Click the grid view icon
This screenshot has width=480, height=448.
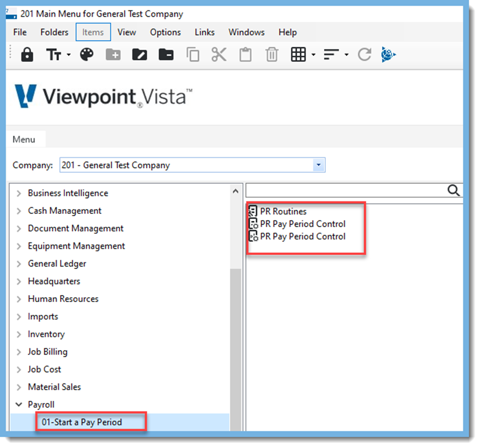(x=298, y=55)
